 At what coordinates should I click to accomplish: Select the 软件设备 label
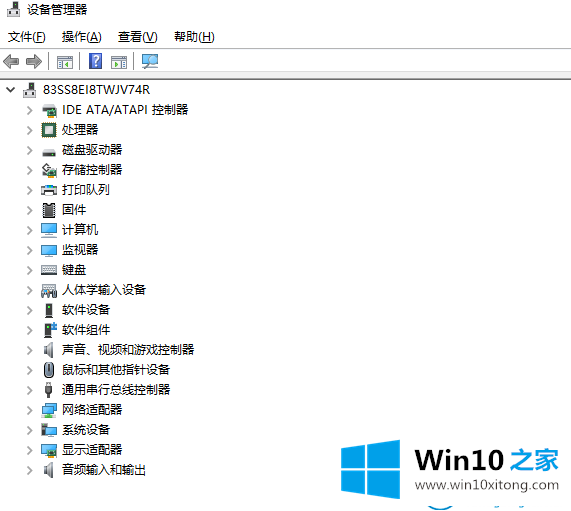click(x=86, y=310)
